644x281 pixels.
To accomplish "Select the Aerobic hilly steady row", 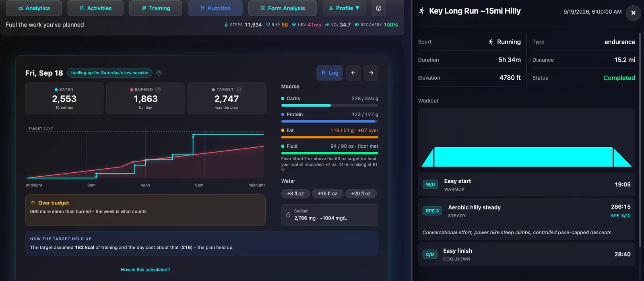I will pyautogui.click(x=526, y=219).
